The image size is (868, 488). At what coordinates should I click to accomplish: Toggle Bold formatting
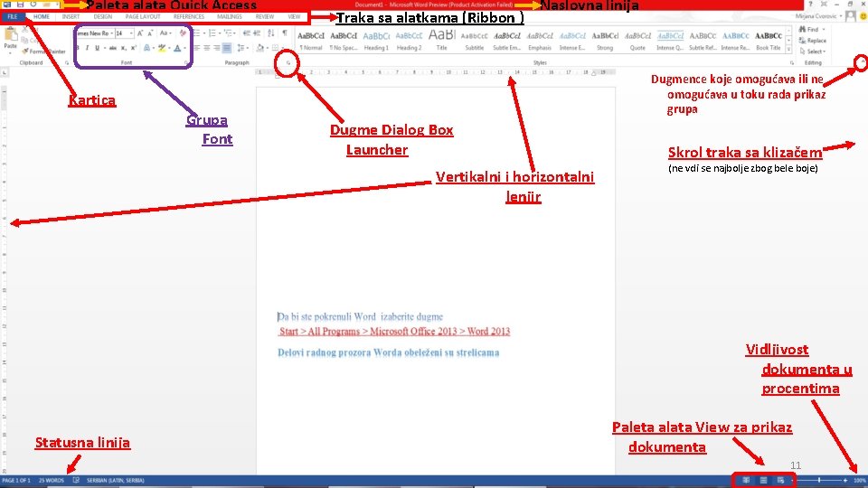78,48
